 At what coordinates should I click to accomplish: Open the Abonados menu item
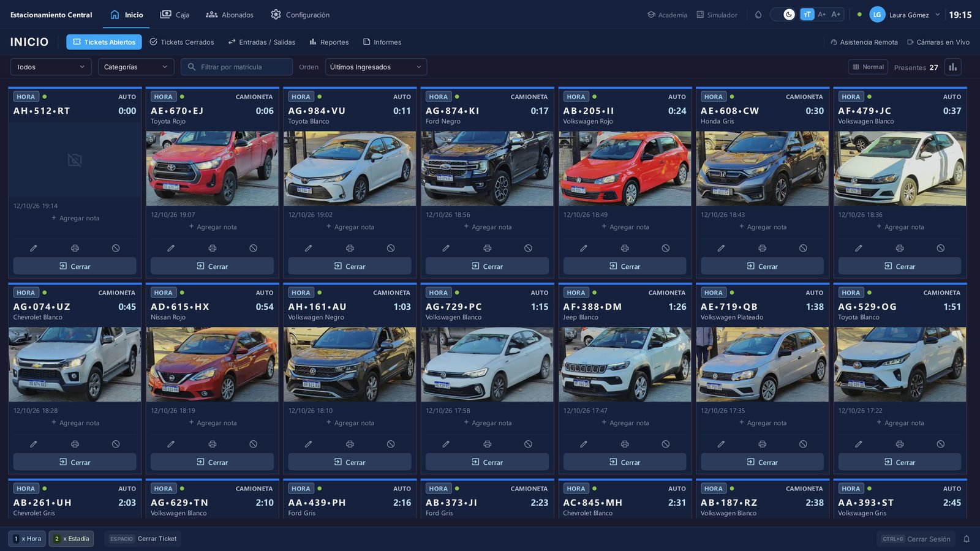pos(230,15)
